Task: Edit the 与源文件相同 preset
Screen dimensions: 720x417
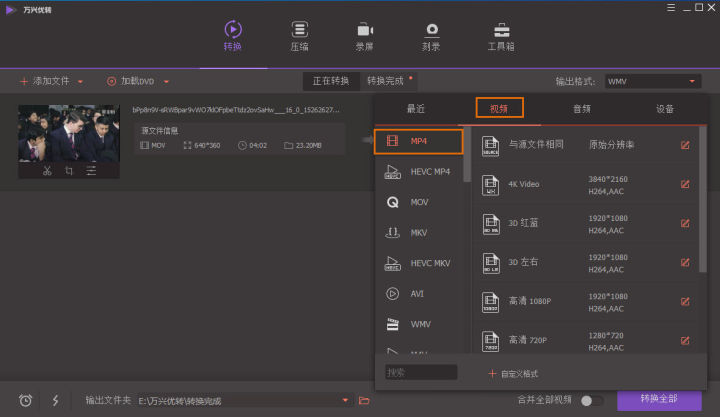Action: click(685, 145)
